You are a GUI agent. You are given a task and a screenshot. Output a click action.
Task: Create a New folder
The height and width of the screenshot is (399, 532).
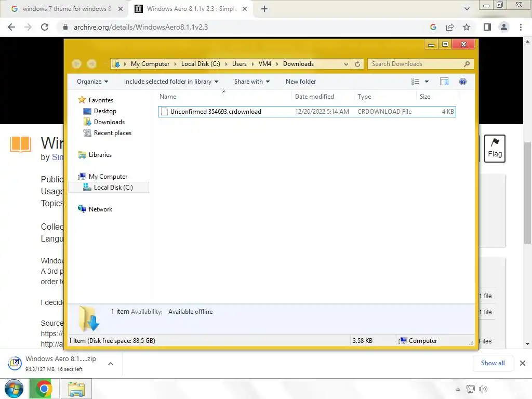[x=301, y=82]
